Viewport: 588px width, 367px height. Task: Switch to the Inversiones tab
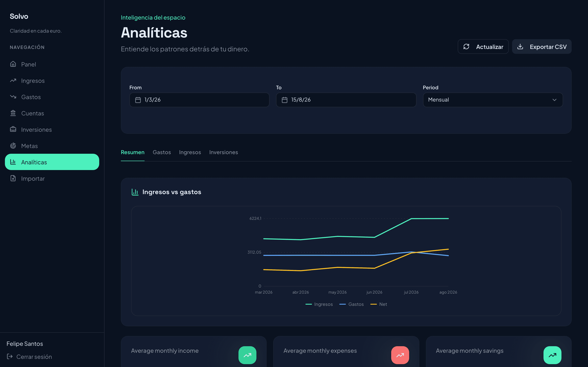point(224,152)
